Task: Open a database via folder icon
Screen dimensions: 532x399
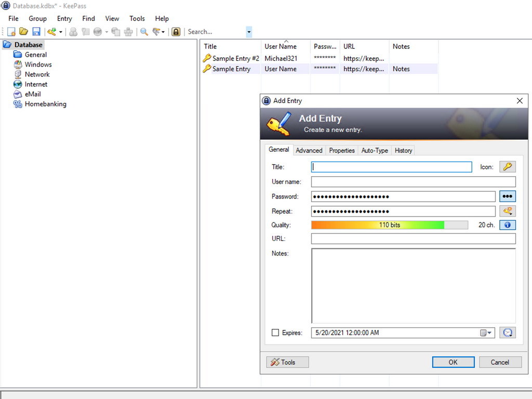Action: point(23,32)
